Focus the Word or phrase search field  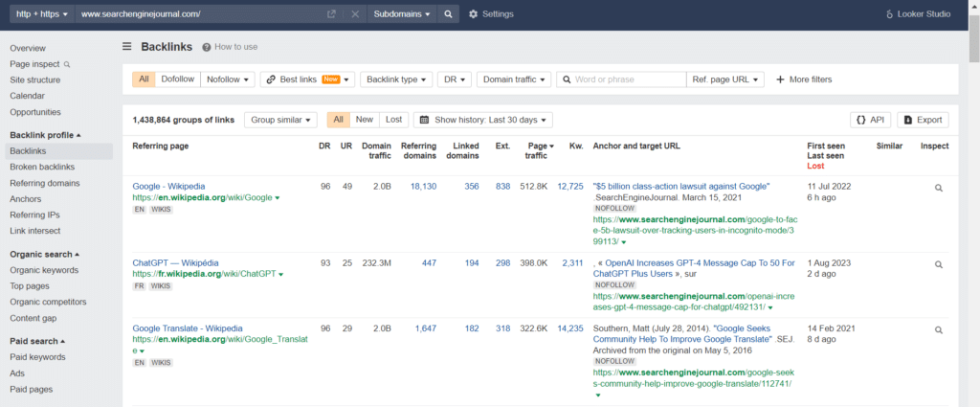621,79
